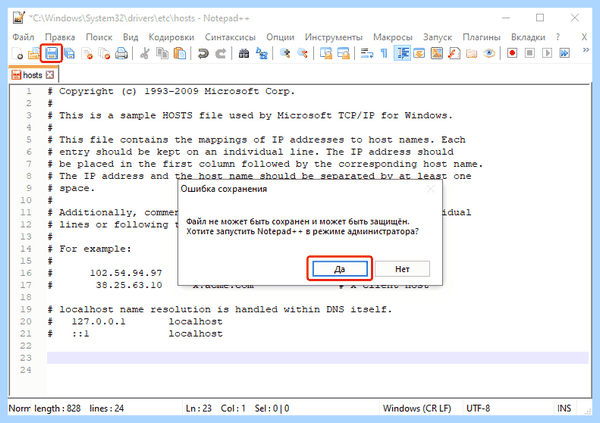Open the Вид menu
The width and height of the screenshot is (600, 423).
coord(130,37)
